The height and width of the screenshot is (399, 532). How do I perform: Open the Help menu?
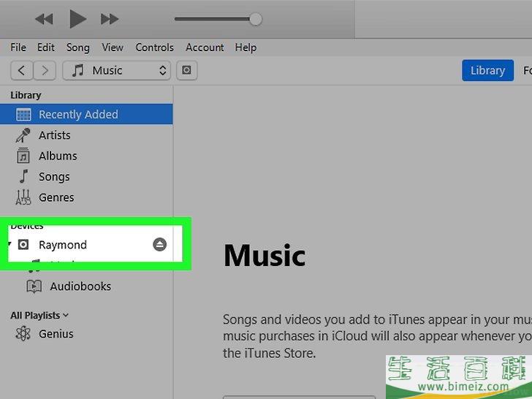click(x=246, y=47)
